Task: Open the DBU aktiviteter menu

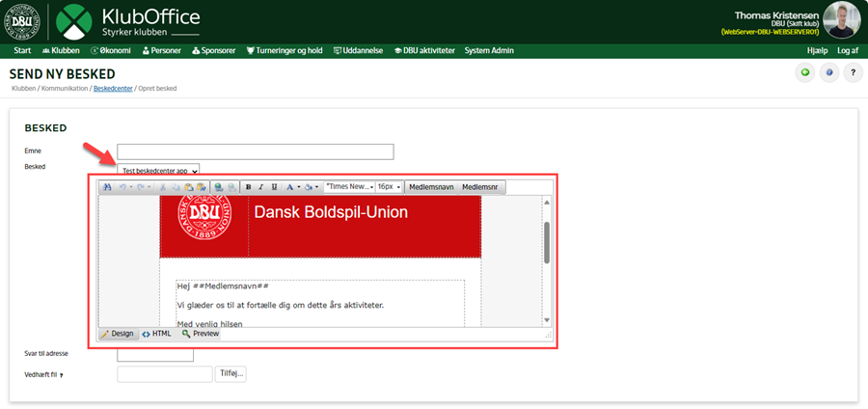Action: pyautogui.click(x=424, y=50)
